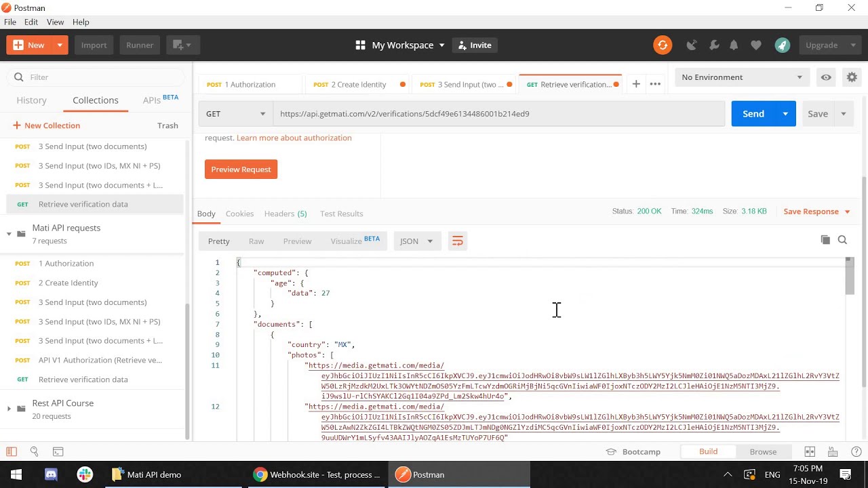Click New Collection link
The height and width of the screenshot is (488, 868).
point(46,125)
